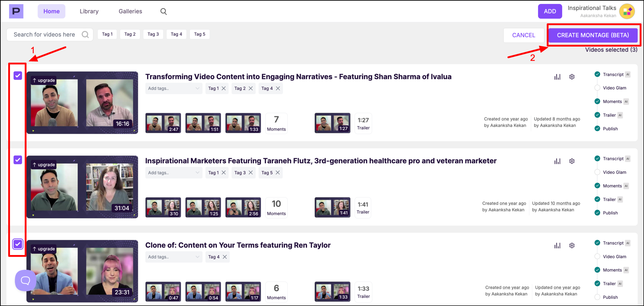Open the chat support bubble

(25, 280)
